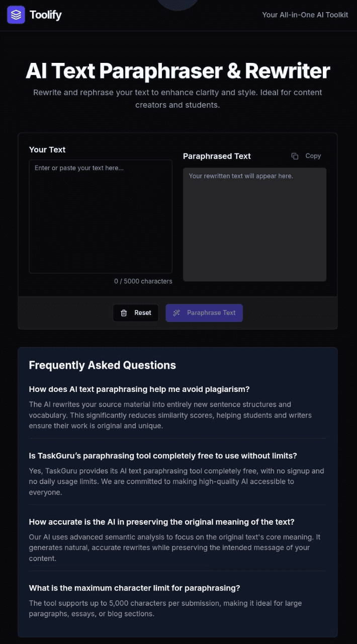Viewport: 357px width, 644px height.
Task: Click the 'Paraphrased Text' panel label
Action: pos(217,156)
